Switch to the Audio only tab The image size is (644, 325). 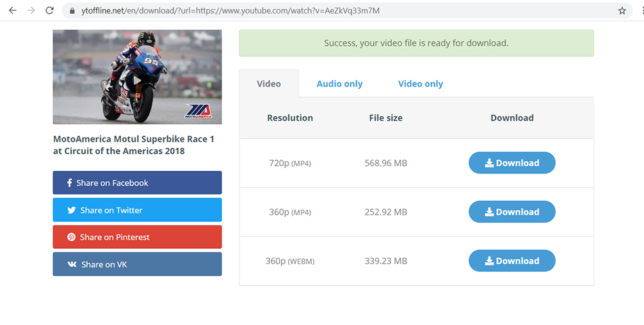point(340,84)
